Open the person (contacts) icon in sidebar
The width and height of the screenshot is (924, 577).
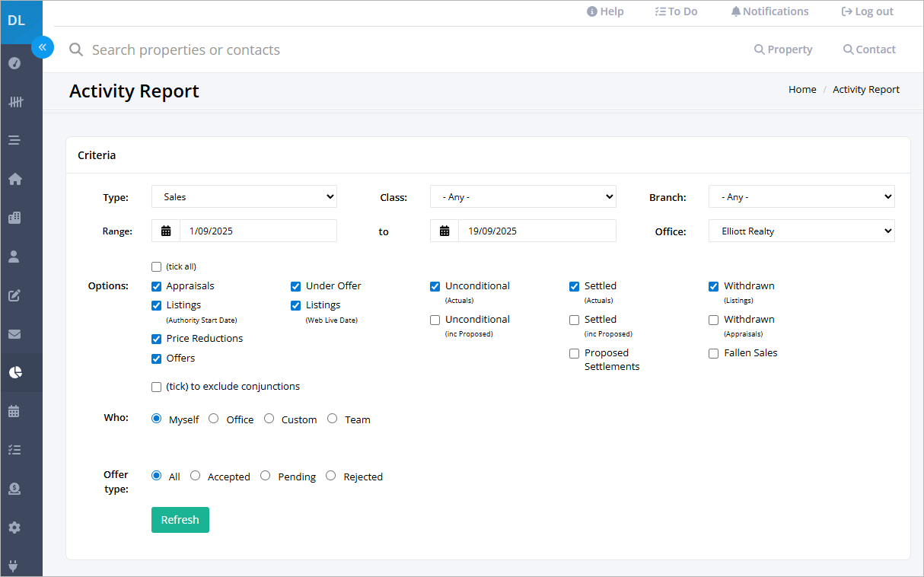point(14,257)
